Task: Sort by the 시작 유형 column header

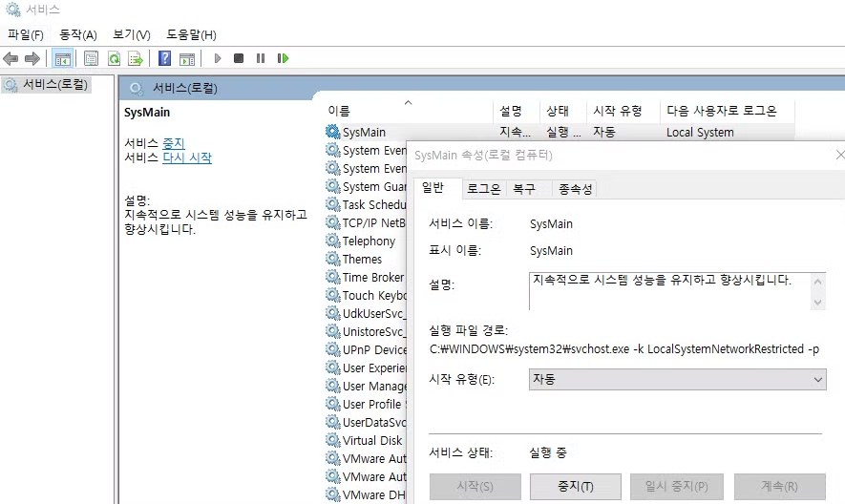Action: point(623,111)
